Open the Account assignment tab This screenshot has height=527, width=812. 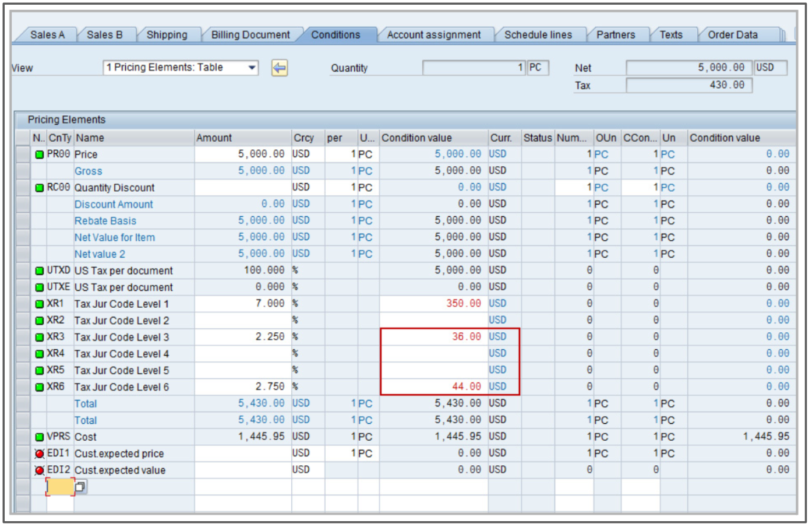(x=433, y=35)
